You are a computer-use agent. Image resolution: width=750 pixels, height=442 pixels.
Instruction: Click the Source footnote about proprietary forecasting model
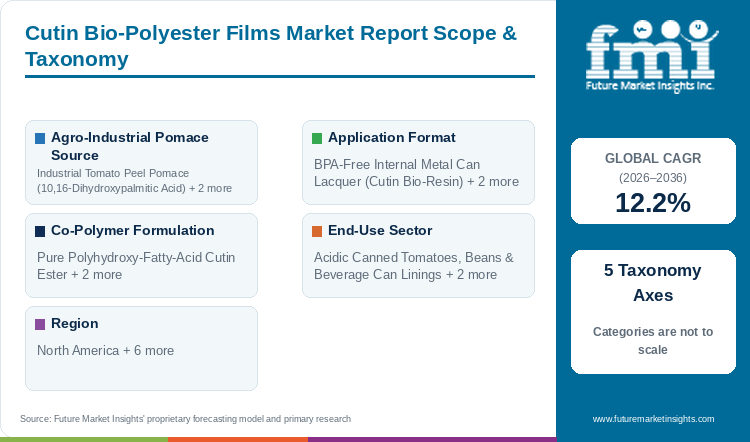[186, 419]
